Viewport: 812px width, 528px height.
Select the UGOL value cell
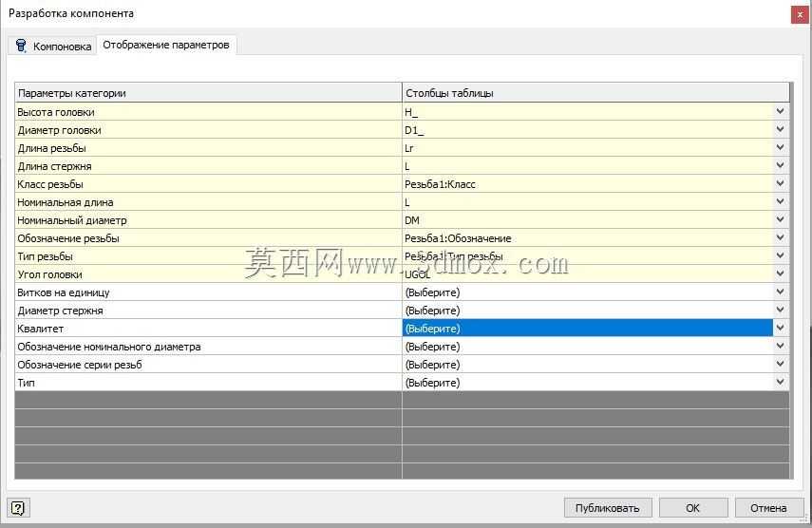tap(588, 274)
